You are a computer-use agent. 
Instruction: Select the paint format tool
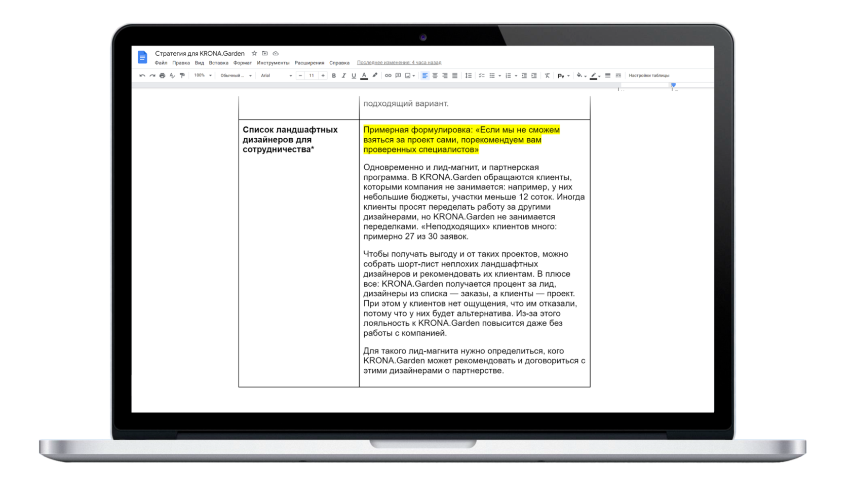click(x=182, y=75)
